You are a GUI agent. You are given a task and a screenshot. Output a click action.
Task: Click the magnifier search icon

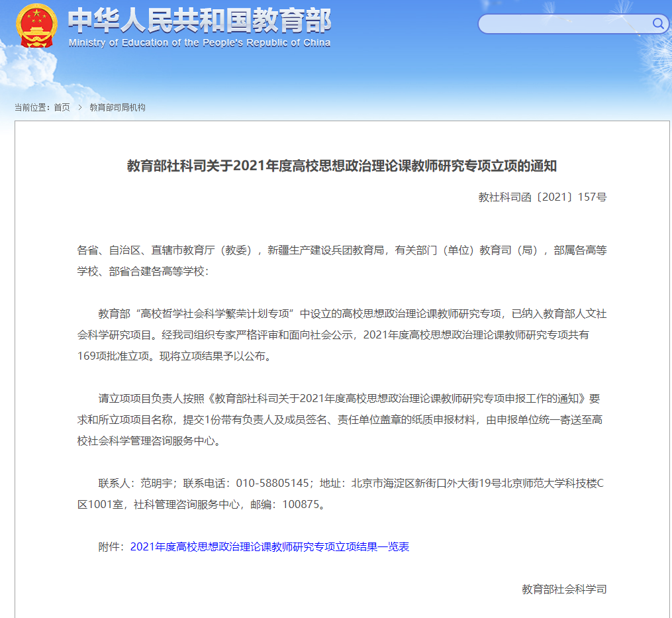(658, 25)
